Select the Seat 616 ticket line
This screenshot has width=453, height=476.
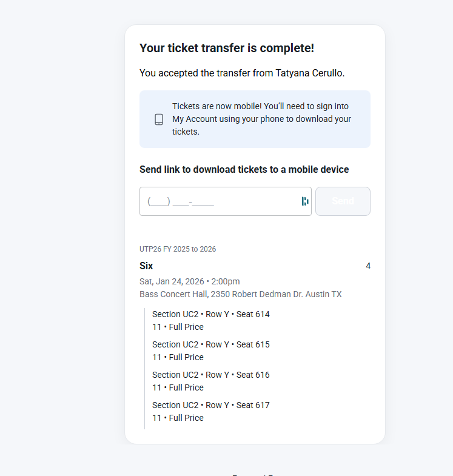pyautogui.click(x=210, y=375)
